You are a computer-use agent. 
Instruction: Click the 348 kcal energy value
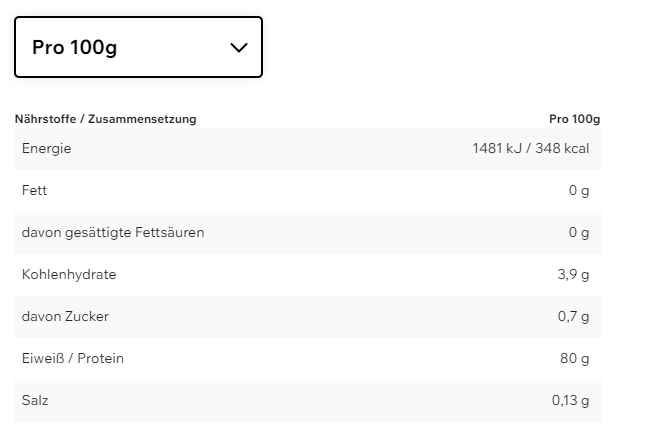click(561, 149)
